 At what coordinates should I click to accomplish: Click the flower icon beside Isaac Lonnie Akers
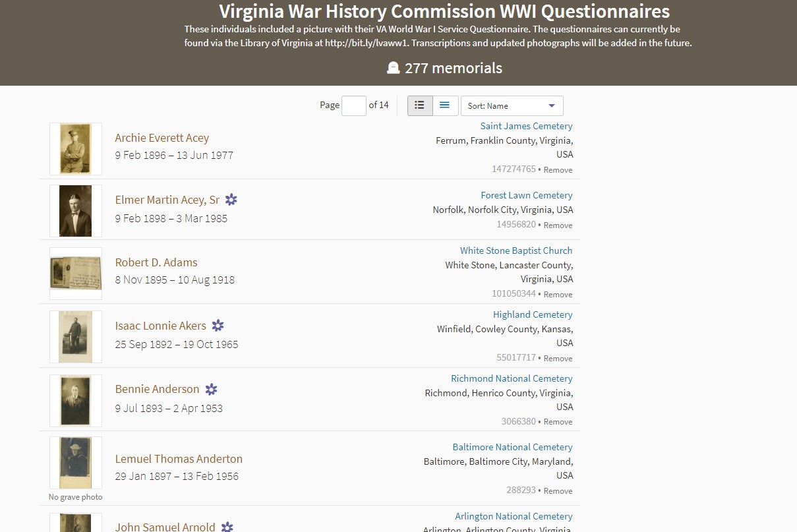[218, 325]
